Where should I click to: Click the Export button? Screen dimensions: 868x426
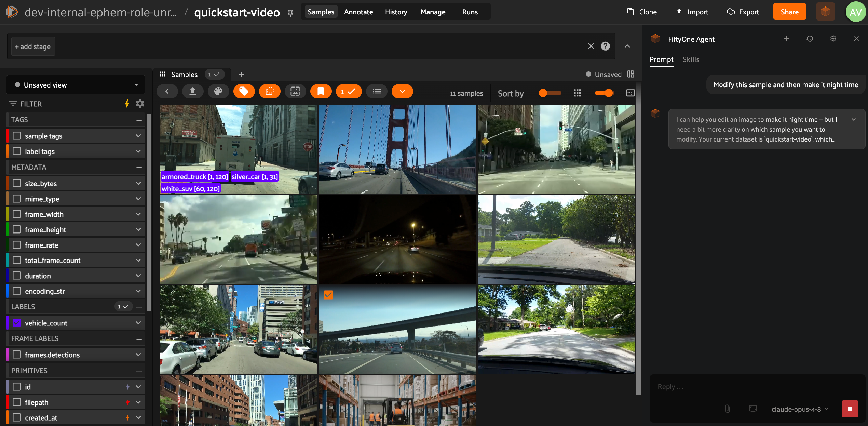[x=743, y=12]
